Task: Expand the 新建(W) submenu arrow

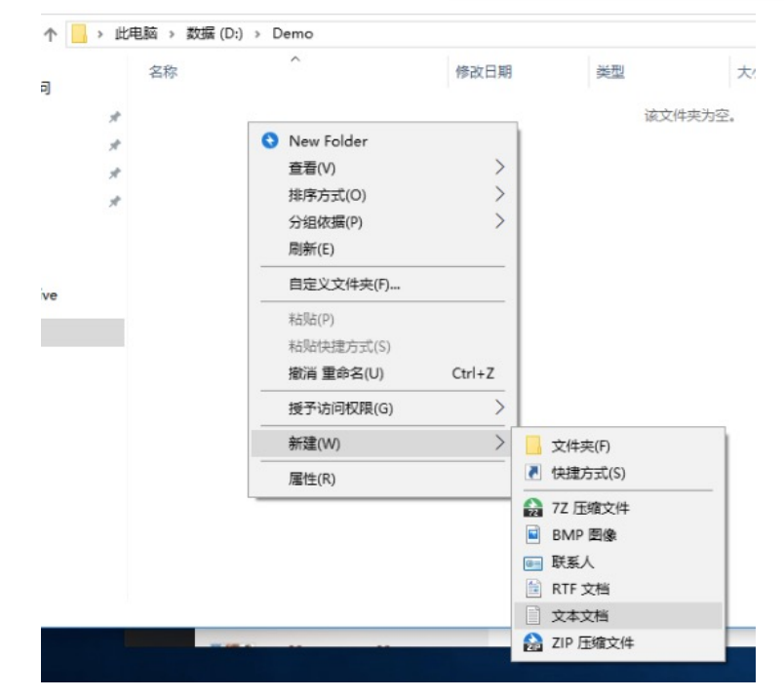Action: pos(499,443)
